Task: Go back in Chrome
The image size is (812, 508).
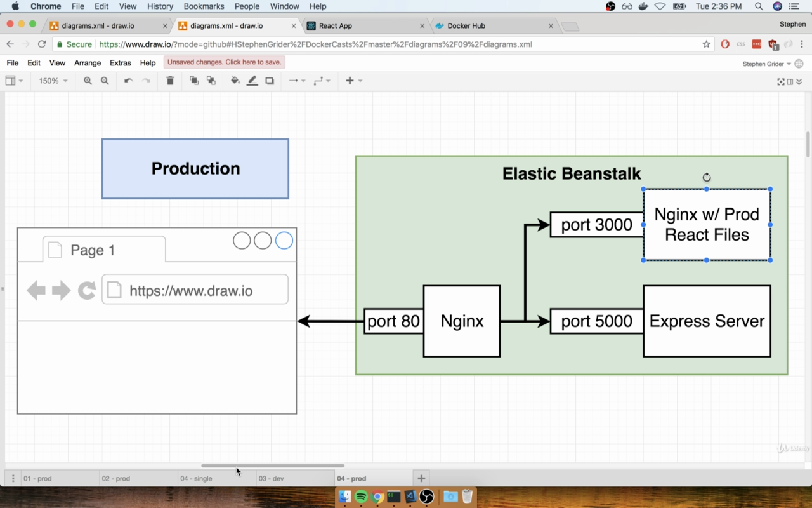Action: [10, 44]
